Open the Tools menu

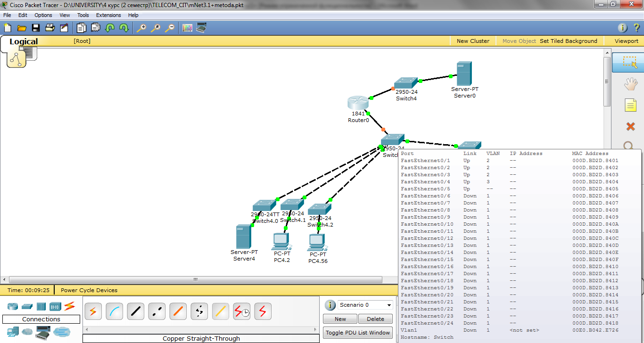tap(83, 15)
